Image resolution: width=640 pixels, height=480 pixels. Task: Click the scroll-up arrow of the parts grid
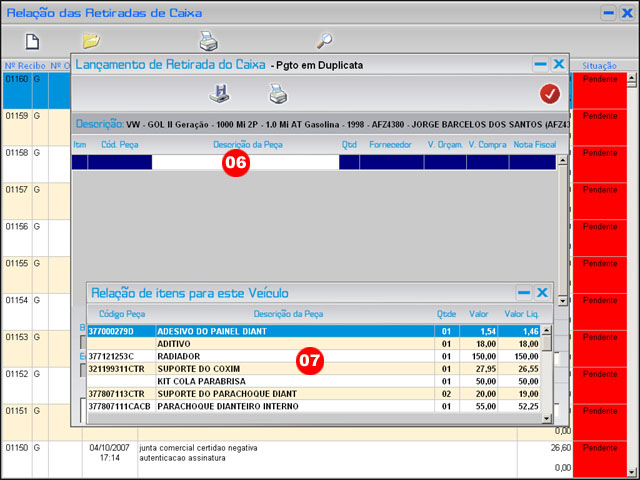coord(562,159)
